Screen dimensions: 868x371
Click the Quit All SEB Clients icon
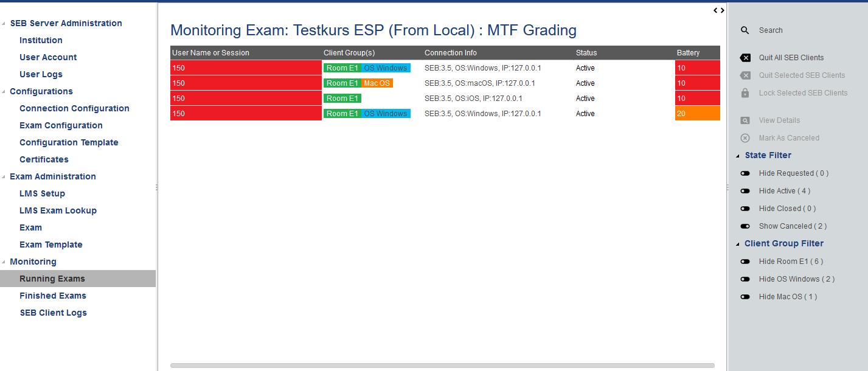click(745, 58)
